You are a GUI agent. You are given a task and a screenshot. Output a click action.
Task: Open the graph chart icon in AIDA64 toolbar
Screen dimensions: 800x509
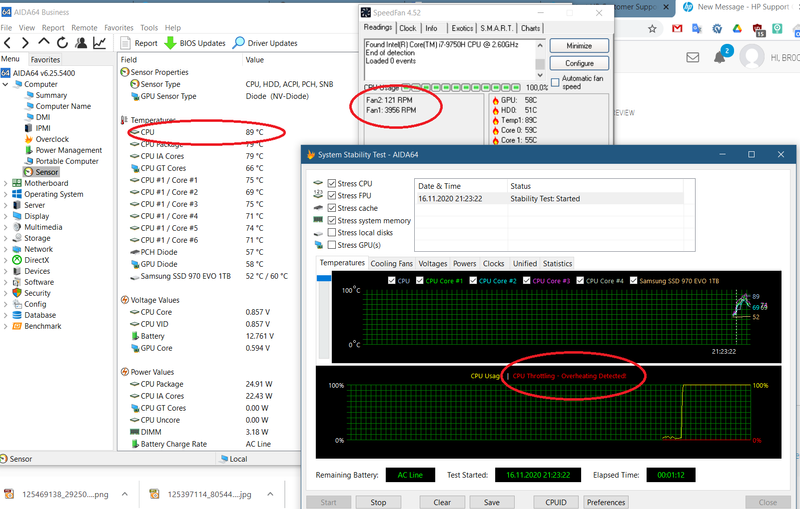click(x=99, y=43)
